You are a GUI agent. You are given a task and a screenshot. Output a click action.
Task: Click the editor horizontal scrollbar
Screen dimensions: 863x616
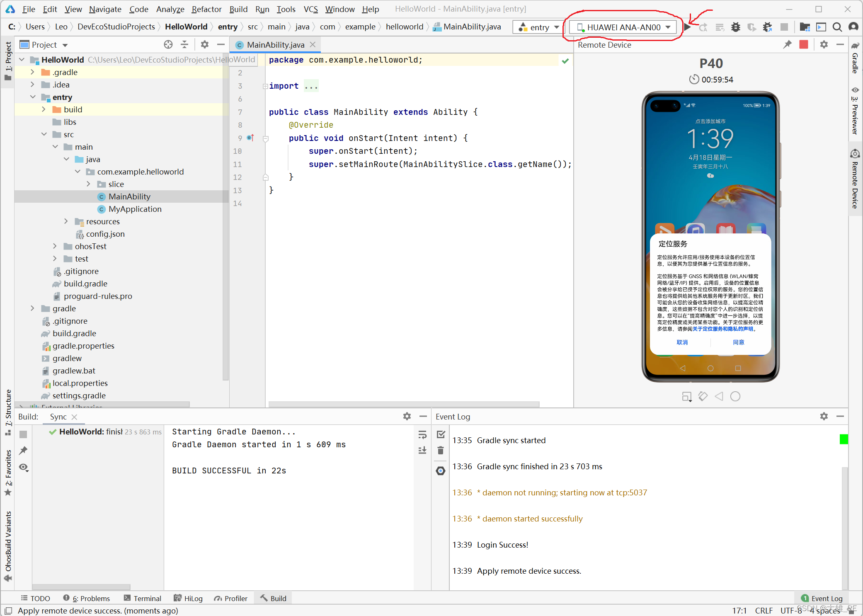coord(404,404)
